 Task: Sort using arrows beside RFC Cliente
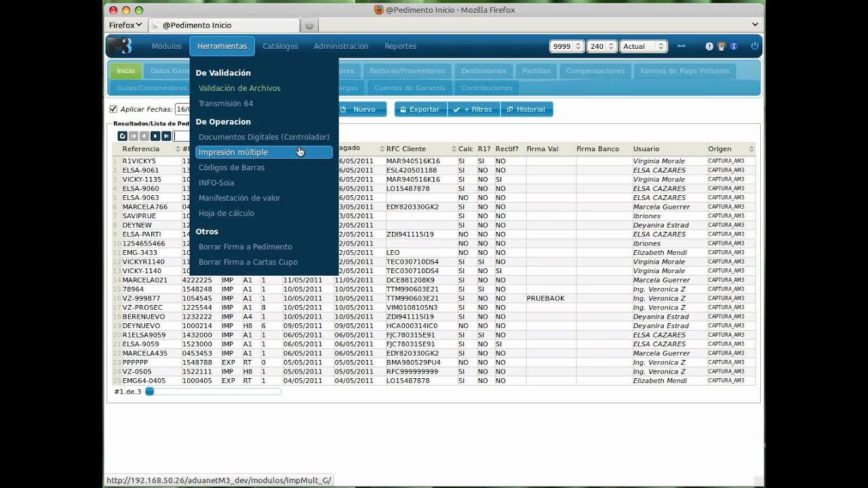pyautogui.click(x=454, y=149)
